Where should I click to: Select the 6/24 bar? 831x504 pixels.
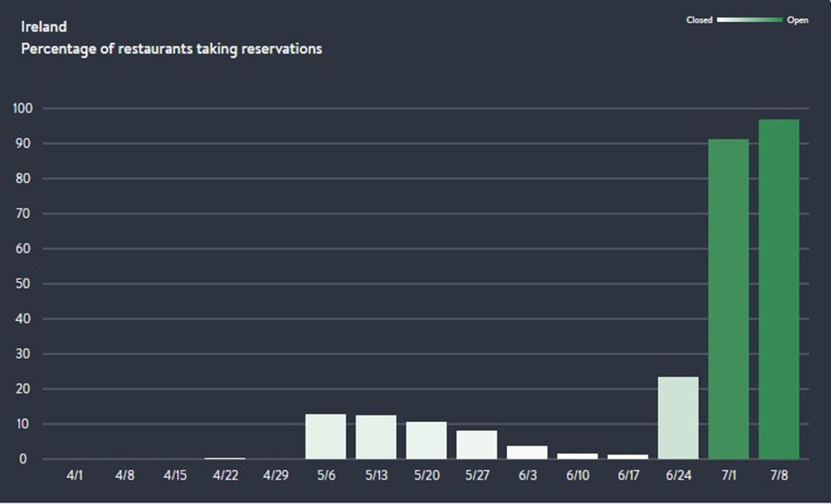[x=678, y=418]
